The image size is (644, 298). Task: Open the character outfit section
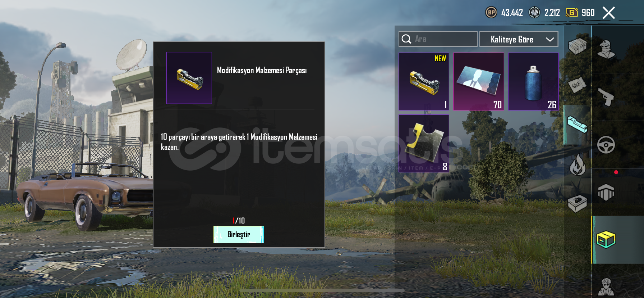(x=606, y=49)
